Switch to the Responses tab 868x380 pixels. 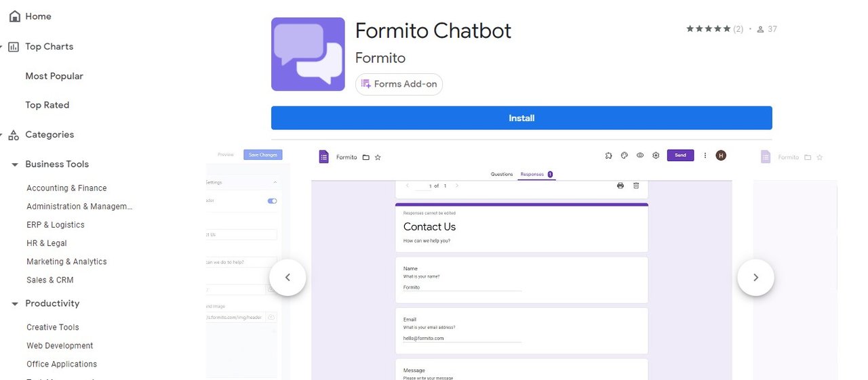(536, 174)
